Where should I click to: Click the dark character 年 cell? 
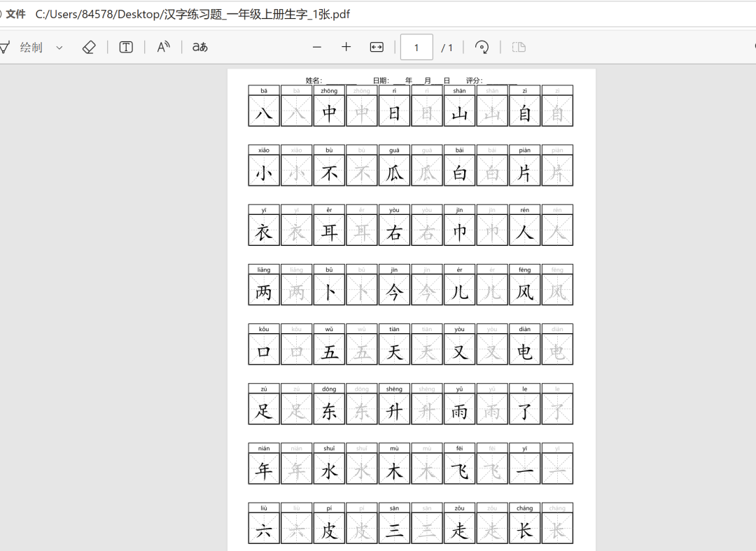264,468
